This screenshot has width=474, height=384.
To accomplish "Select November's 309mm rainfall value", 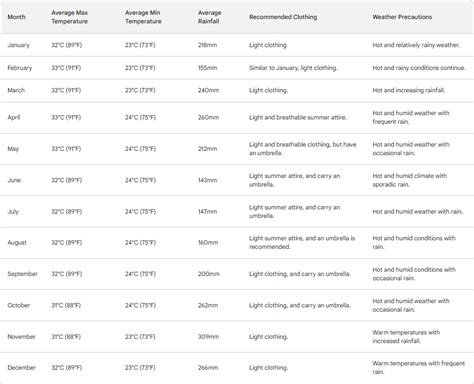I will coord(208,336).
